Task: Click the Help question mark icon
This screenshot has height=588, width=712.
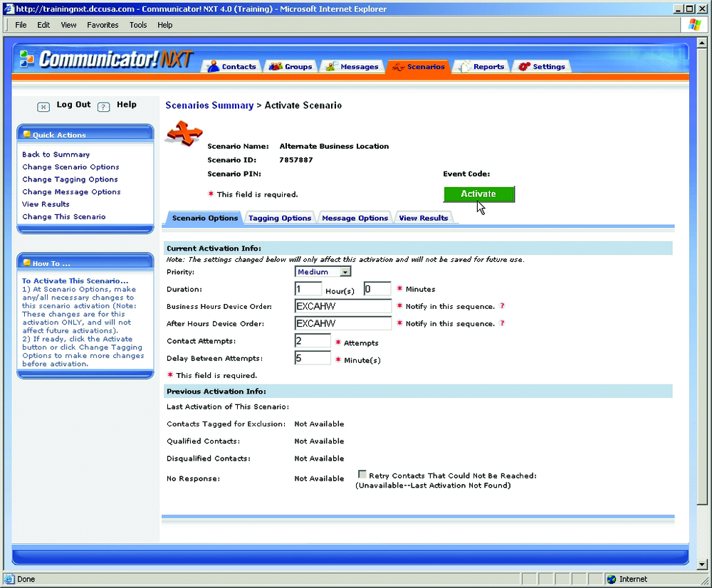Action: (x=103, y=107)
